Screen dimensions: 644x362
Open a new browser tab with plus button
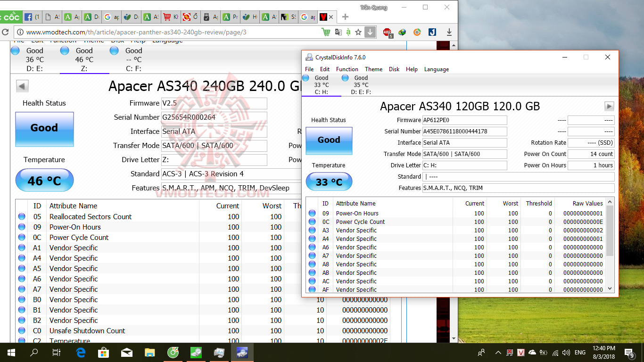[345, 17]
